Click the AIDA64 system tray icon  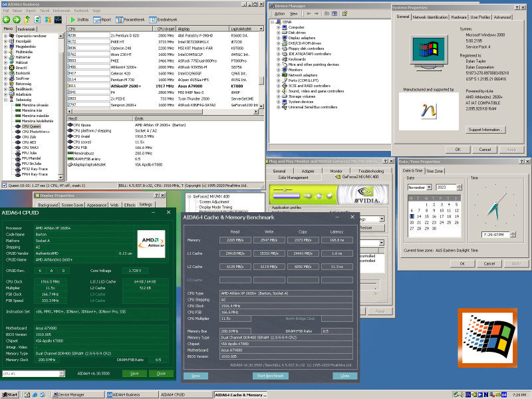[503, 394]
